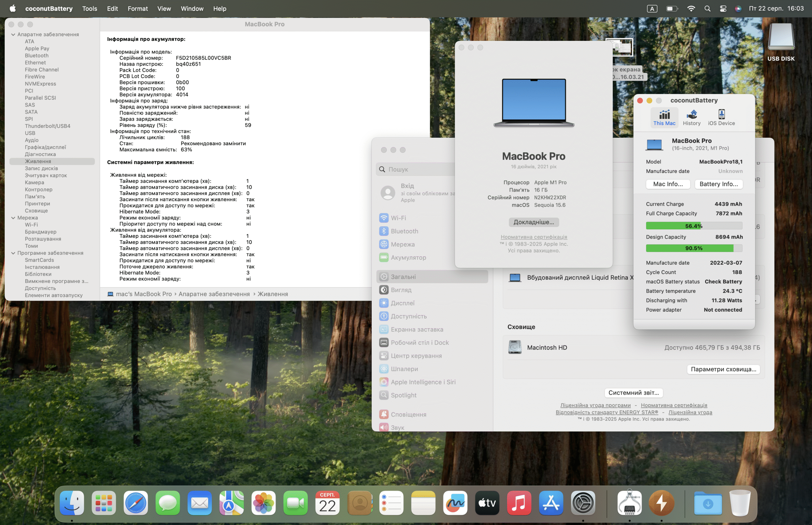Click the Battery Info... button
Screen dimensions: 812x525
(719, 184)
